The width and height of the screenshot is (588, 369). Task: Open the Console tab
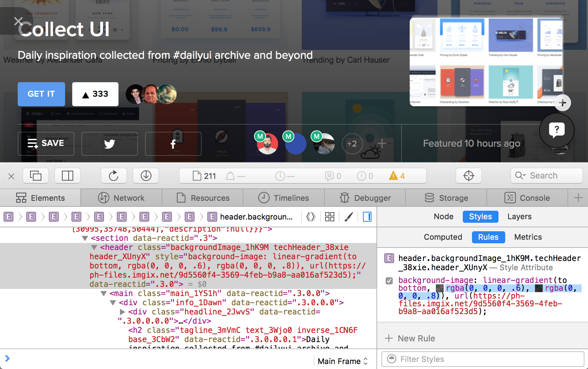(528, 198)
